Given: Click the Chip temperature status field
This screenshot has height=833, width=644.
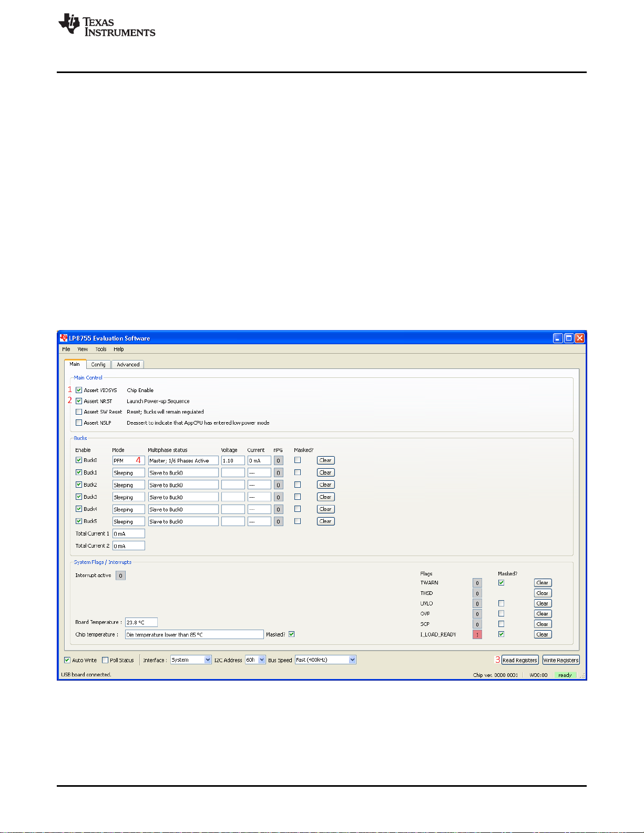Looking at the screenshot, I should point(194,634).
